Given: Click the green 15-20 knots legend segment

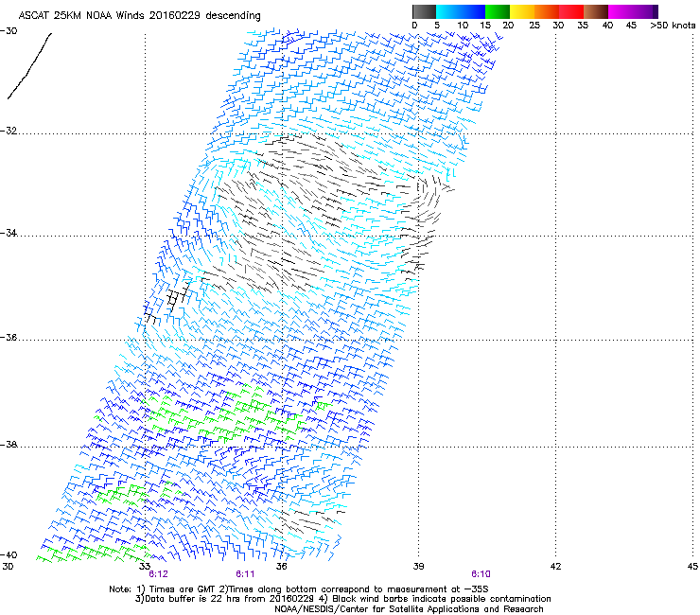Looking at the screenshot, I should (x=498, y=11).
